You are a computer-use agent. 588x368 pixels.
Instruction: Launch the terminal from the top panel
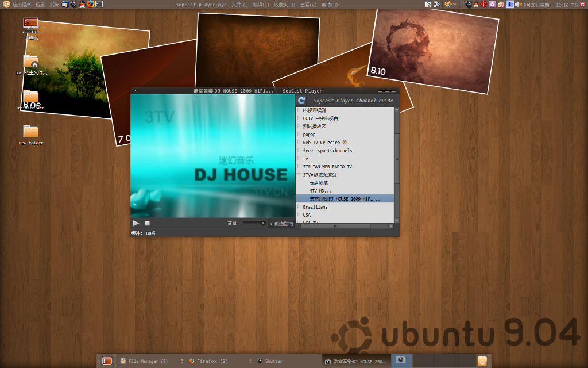point(99,4)
